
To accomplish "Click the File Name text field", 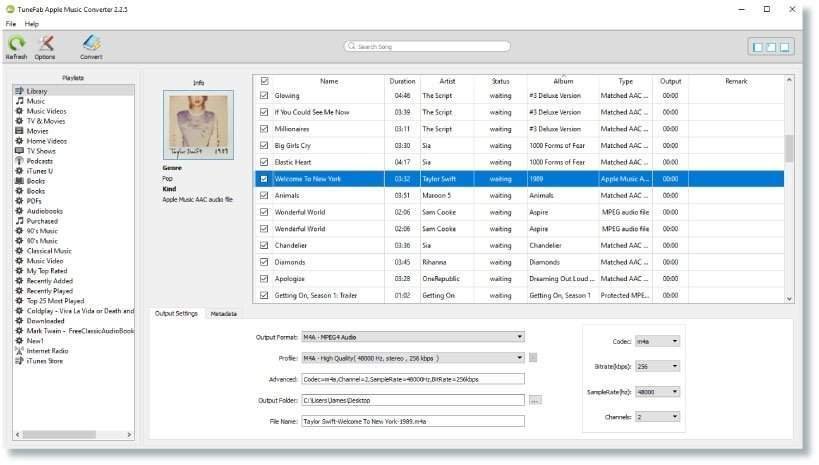I will (413, 421).
